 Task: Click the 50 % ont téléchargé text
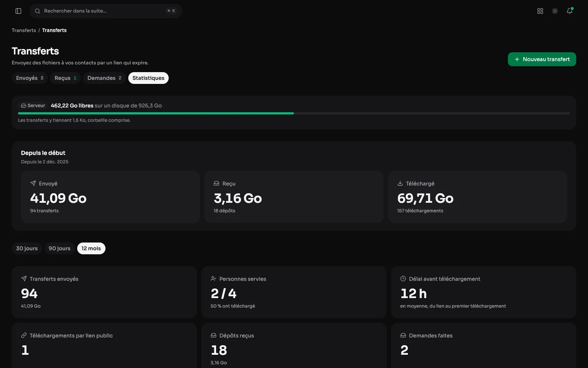tap(233, 306)
